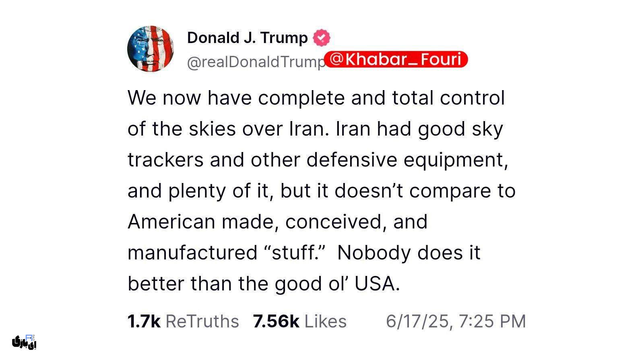The width and height of the screenshot is (644, 362).
Task: Open the flag-painted profile avatar
Action: pyautogui.click(x=151, y=49)
